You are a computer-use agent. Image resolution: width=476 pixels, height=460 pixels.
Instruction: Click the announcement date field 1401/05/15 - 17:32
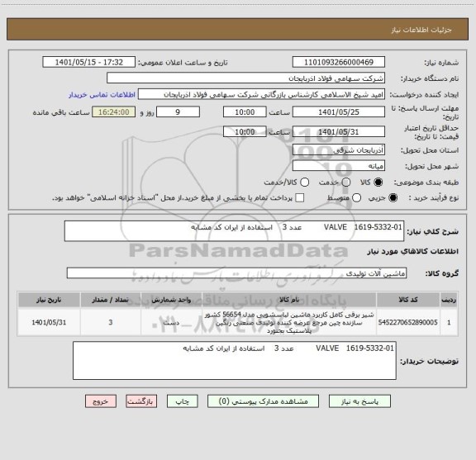89,62
